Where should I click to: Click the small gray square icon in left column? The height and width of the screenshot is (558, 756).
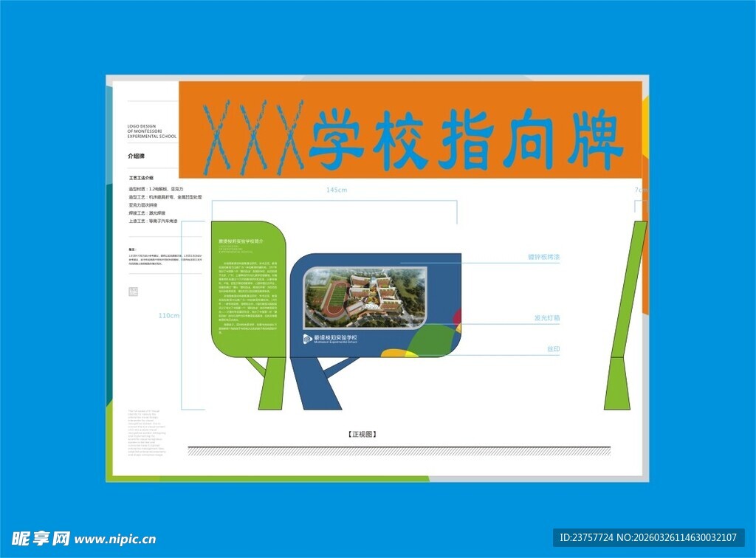(133, 292)
